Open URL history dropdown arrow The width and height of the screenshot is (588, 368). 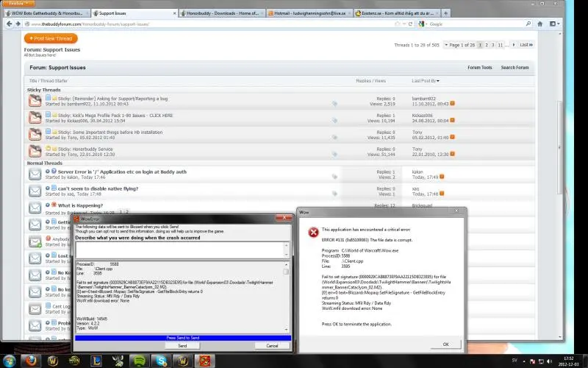tap(404, 24)
